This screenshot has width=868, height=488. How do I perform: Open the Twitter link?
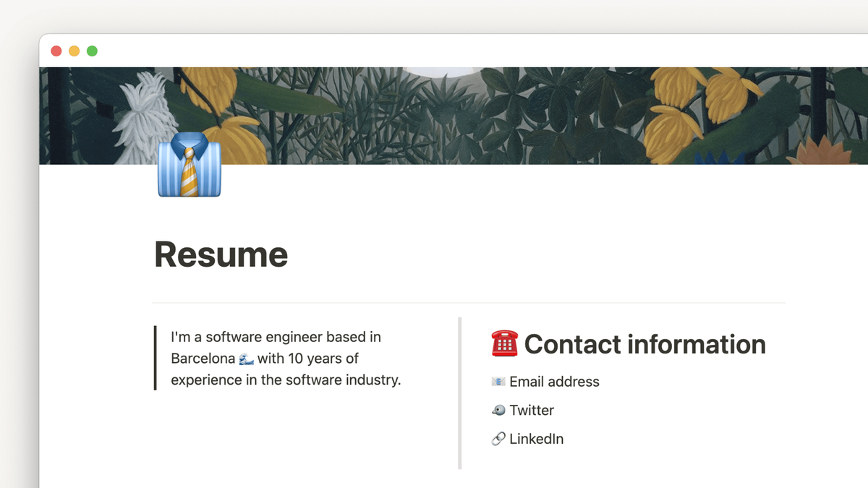(532, 411)
